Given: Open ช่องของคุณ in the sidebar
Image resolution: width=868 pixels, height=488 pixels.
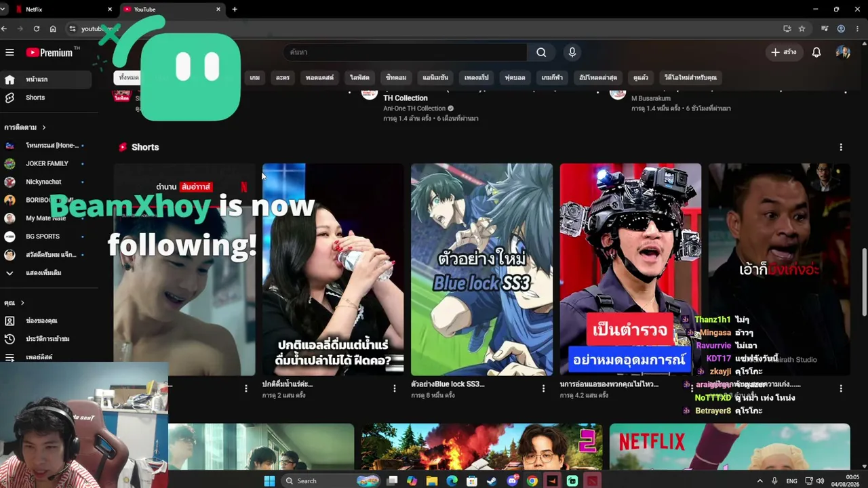Looking at the screenshot, I should (x=45, y=321).
